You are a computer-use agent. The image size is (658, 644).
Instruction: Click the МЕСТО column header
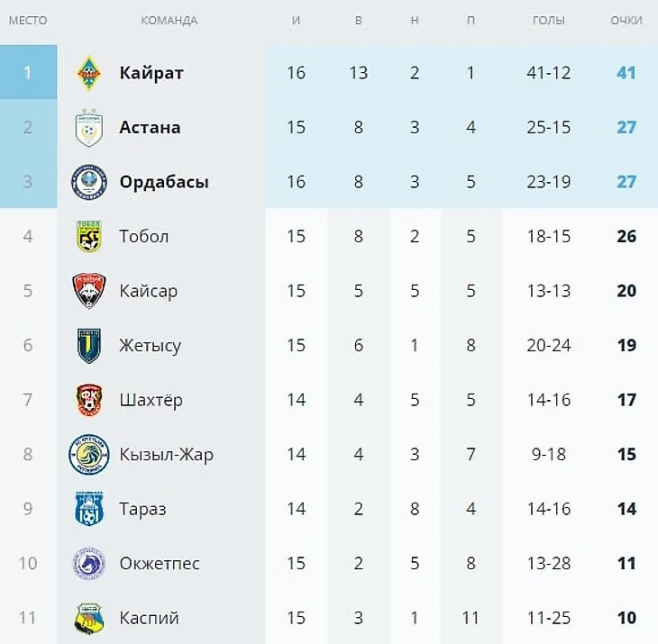point(28,21)
